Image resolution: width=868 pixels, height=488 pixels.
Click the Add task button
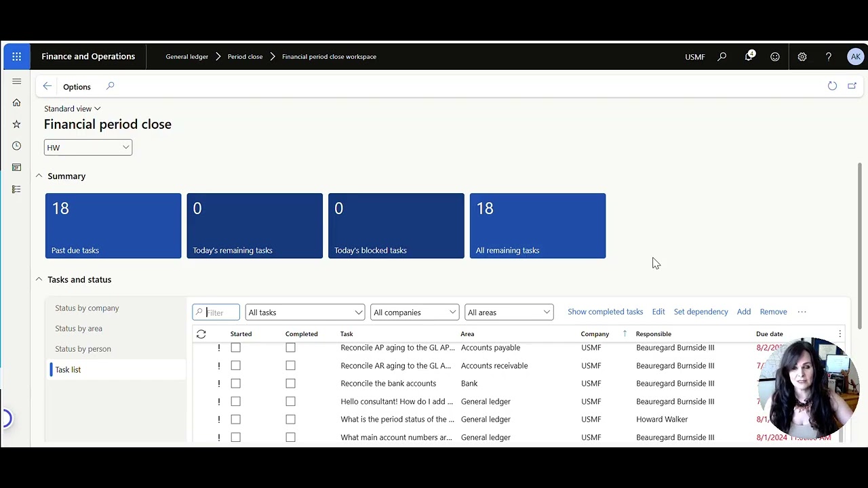pyautogui.click(x=744, y=312)
